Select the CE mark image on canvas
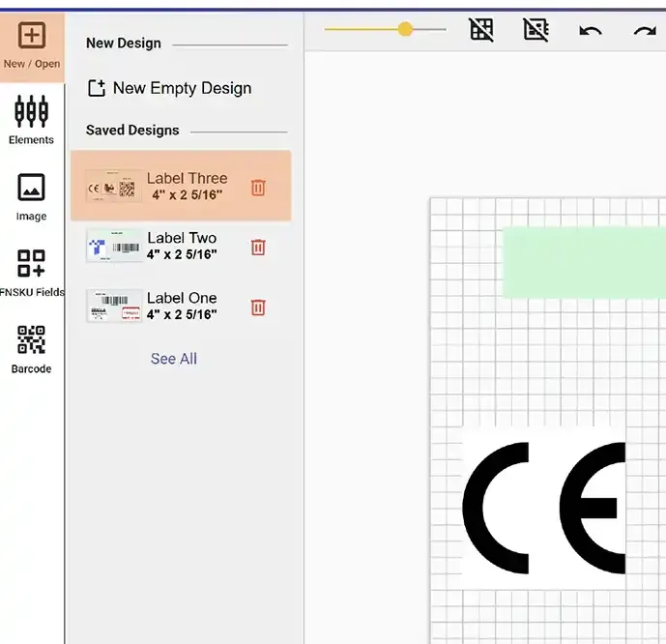The width and height of the screenshot is (666, 644). tap(543, 508)
